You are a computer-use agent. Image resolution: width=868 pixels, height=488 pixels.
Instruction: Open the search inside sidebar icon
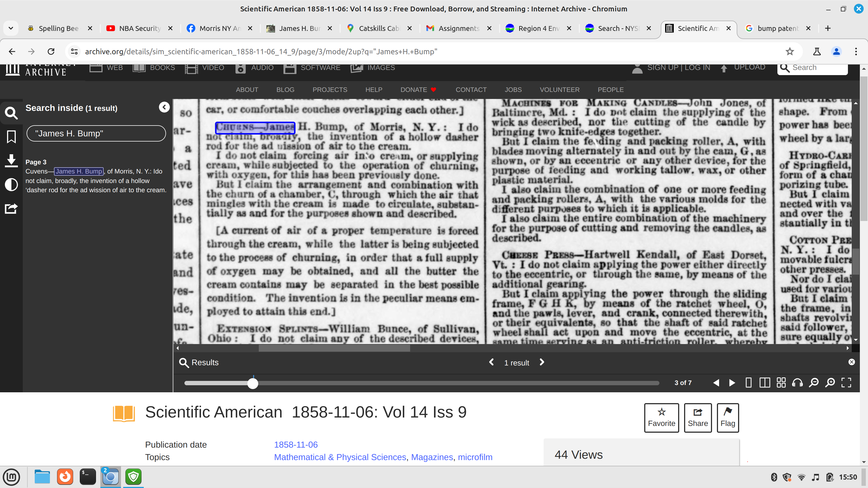pyautogui.click(x=11, y=113)
